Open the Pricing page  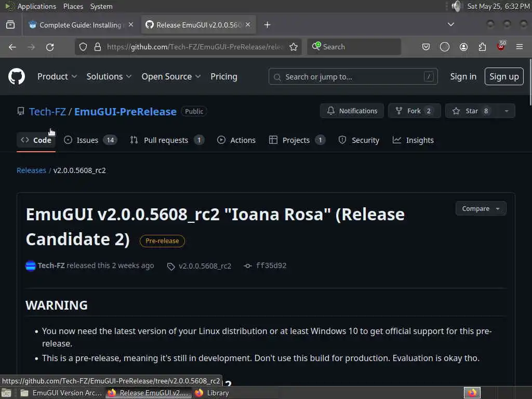click(224, 77)
